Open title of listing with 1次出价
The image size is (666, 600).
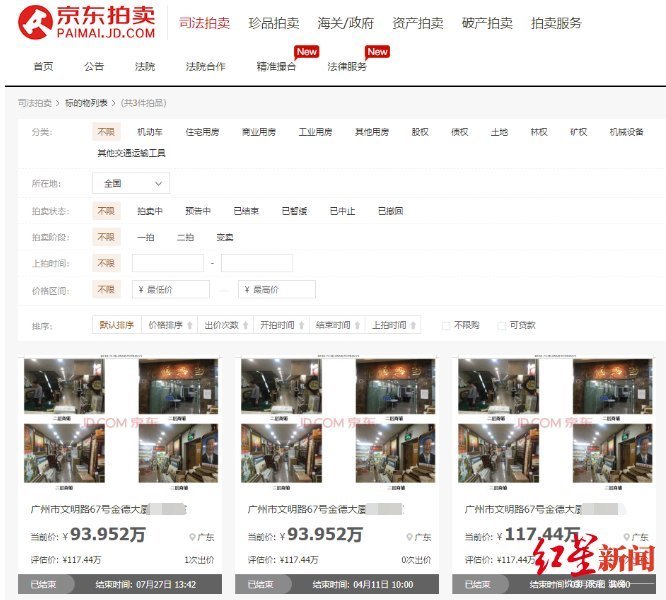click(x=109, y=509)
